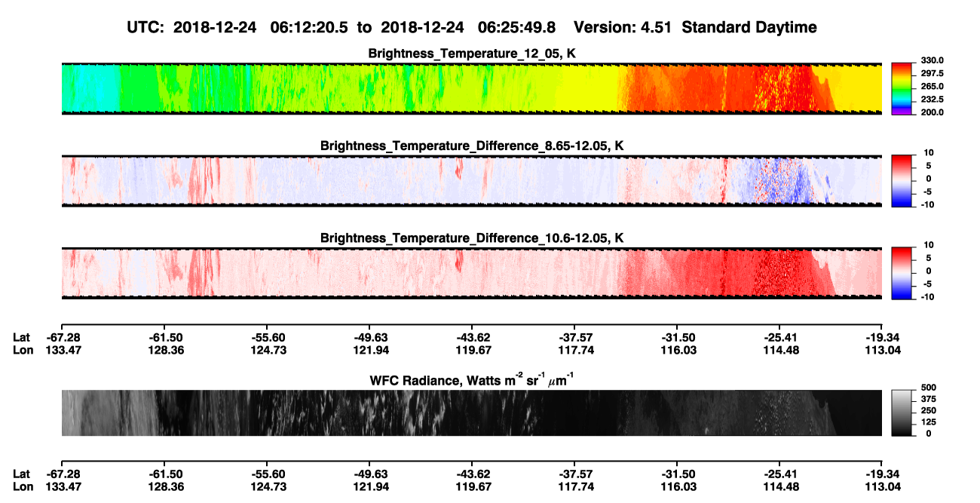Click the 'UTC:' label in the header
This screenshot has width=980, height=503.
coord(146,27)
